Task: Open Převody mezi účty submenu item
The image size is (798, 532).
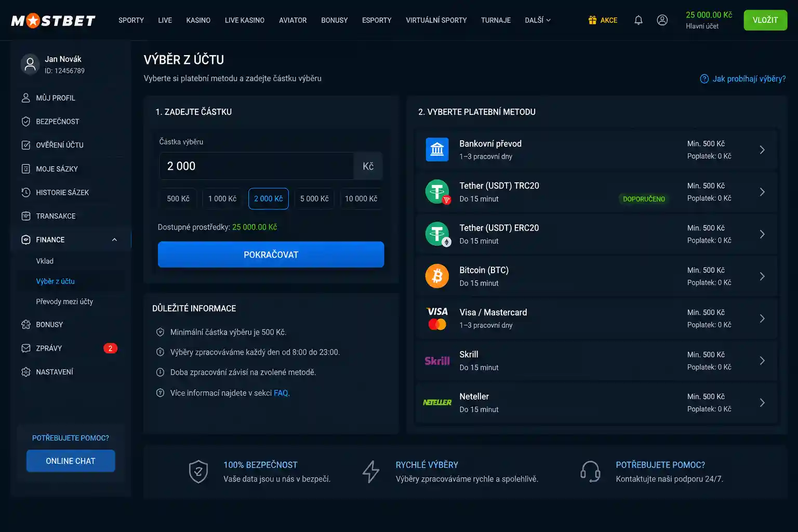Action: (64, 301)
